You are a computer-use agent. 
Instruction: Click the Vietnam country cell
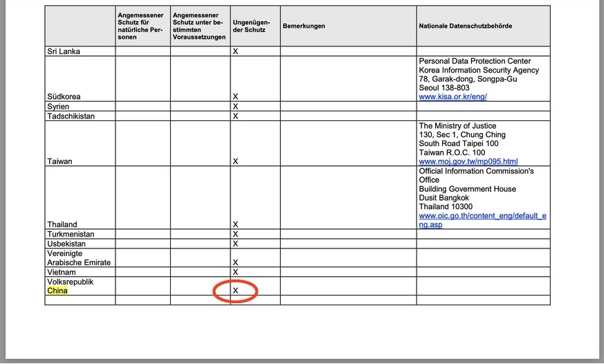[80, 272]
